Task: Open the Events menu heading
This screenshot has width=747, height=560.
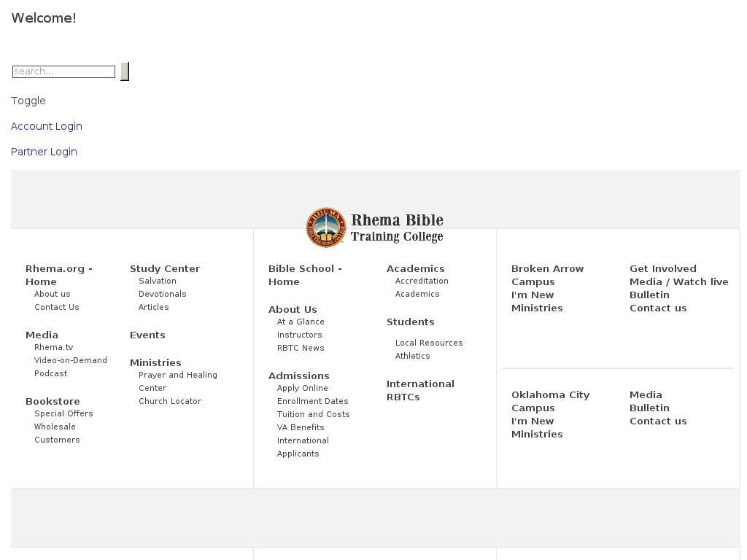Action: point(147,335)
